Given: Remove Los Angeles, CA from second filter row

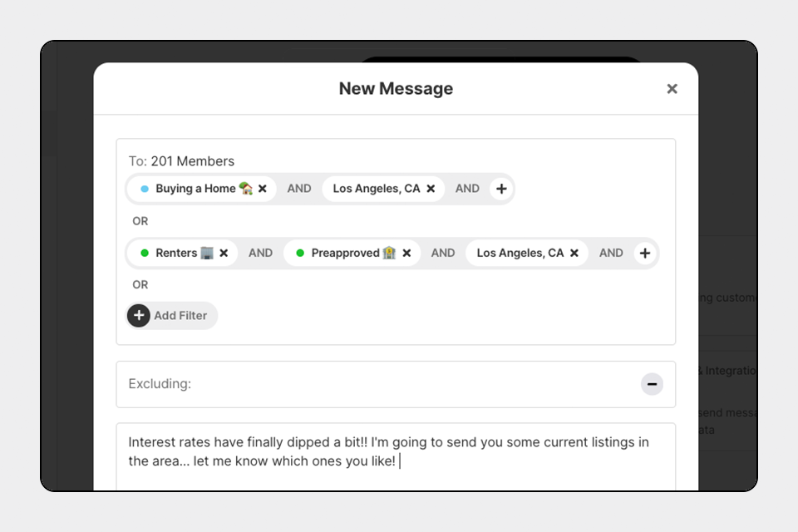Looking at the screenshot, I should (x=574, y=253).
